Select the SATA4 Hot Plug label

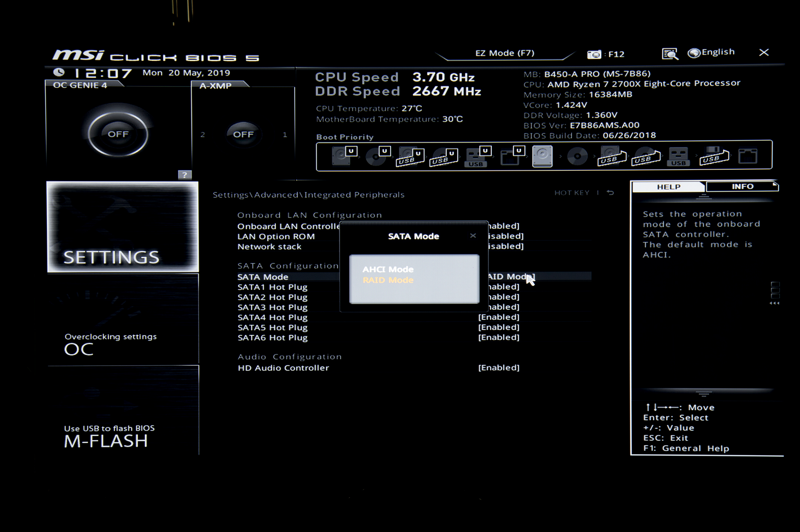point(272,317)
